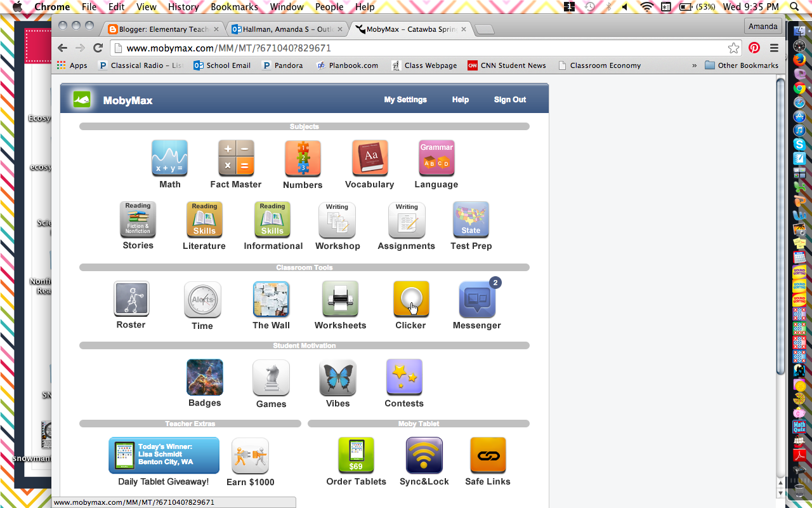The image size is (812, 508).
Task: Open the Contests icon
Action: [404, 377]
